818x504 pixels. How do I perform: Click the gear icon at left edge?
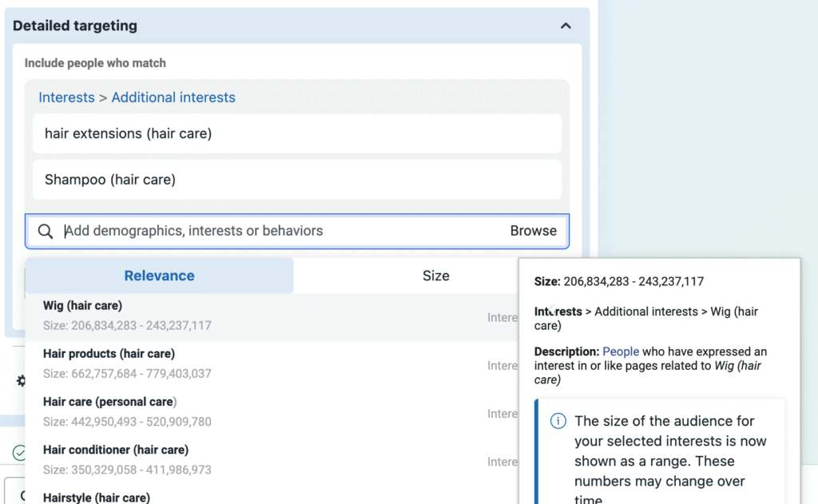click(x=22, y=381)
